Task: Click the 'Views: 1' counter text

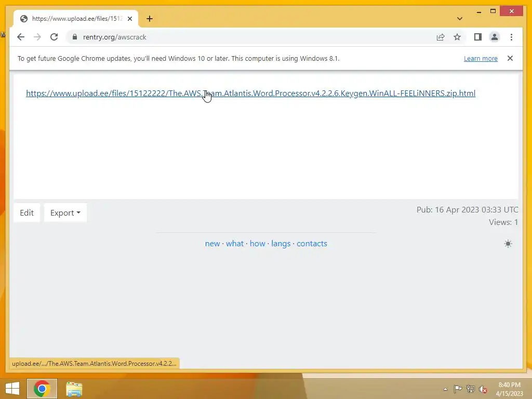Action: 503,222
